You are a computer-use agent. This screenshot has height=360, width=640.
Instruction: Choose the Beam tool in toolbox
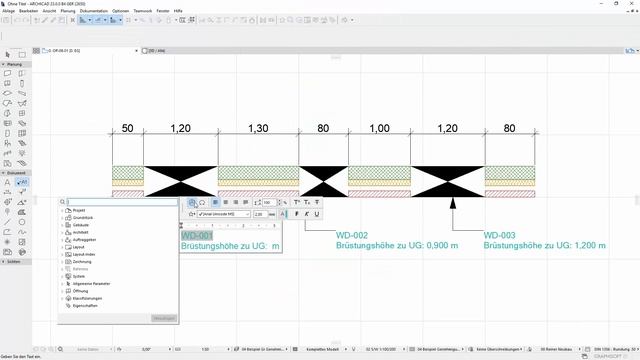(x=22, y=93)
